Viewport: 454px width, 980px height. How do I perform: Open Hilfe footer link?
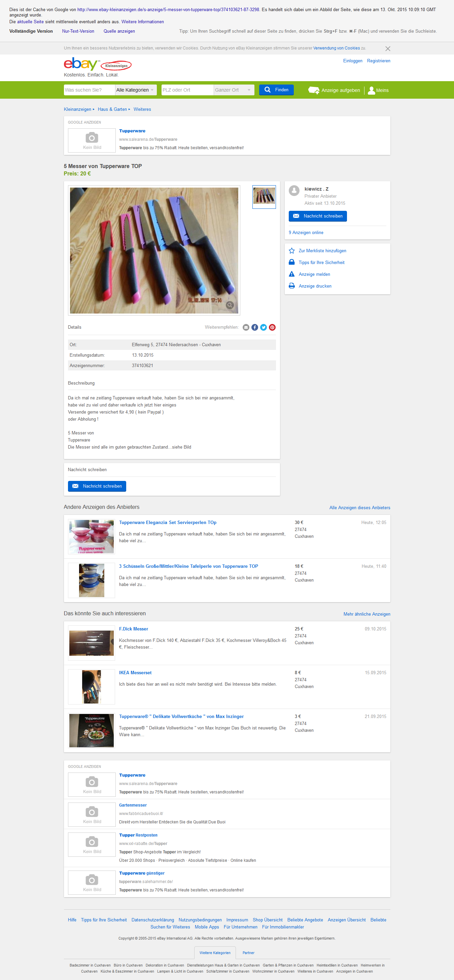point(72,920)
